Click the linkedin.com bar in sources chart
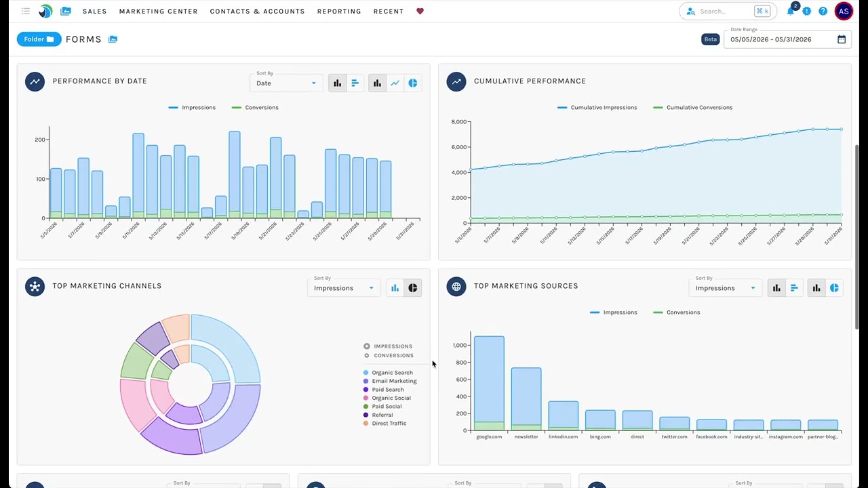This screenshot has height=488, width=868. 563,416
